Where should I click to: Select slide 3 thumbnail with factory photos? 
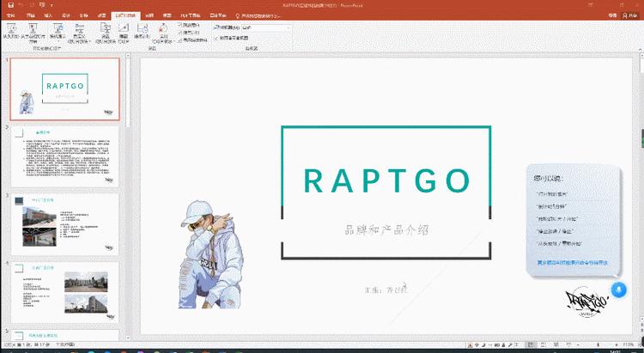tap(65, 224)
